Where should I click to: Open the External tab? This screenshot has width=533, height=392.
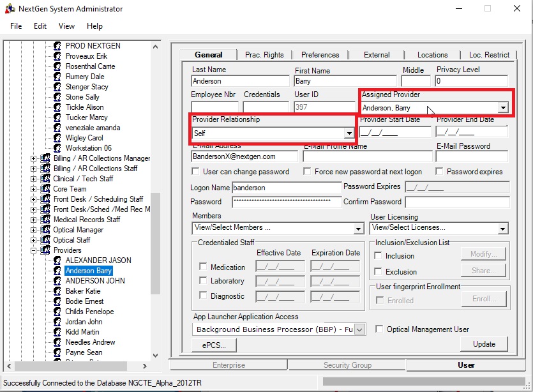[377, 55]
